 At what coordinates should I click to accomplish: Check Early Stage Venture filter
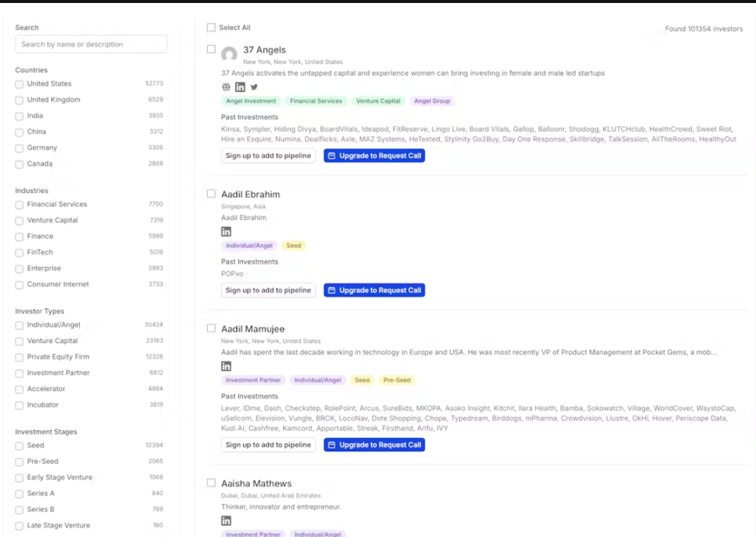[19, 478]
